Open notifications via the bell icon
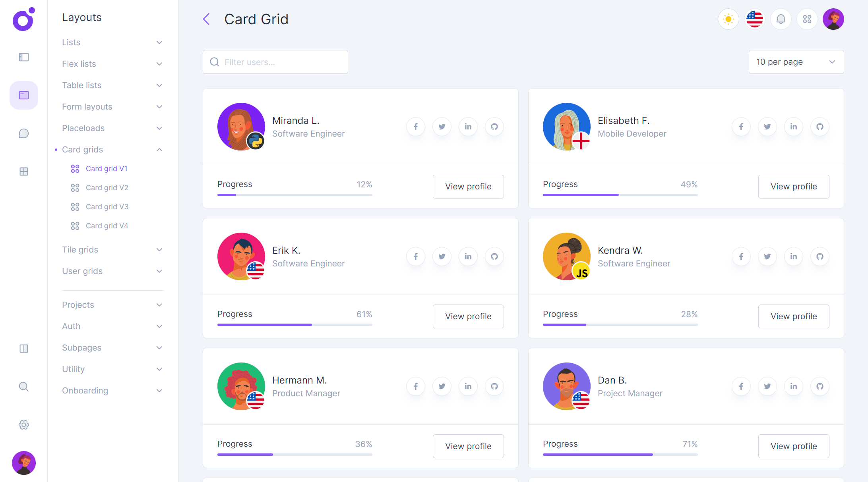 click(781, 19)
